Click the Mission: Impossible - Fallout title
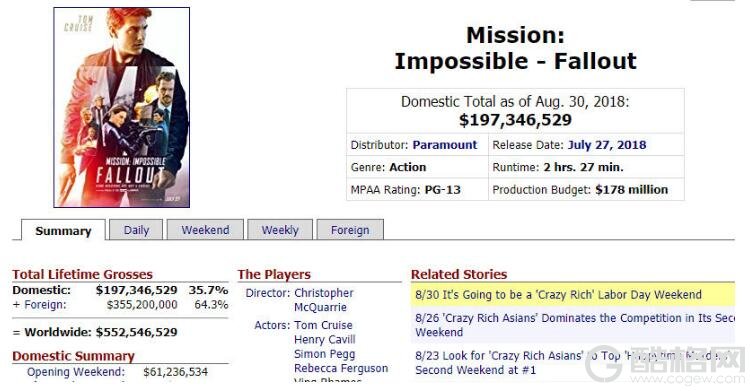This screenshot has width=750, height=391. tap(515, 48)
